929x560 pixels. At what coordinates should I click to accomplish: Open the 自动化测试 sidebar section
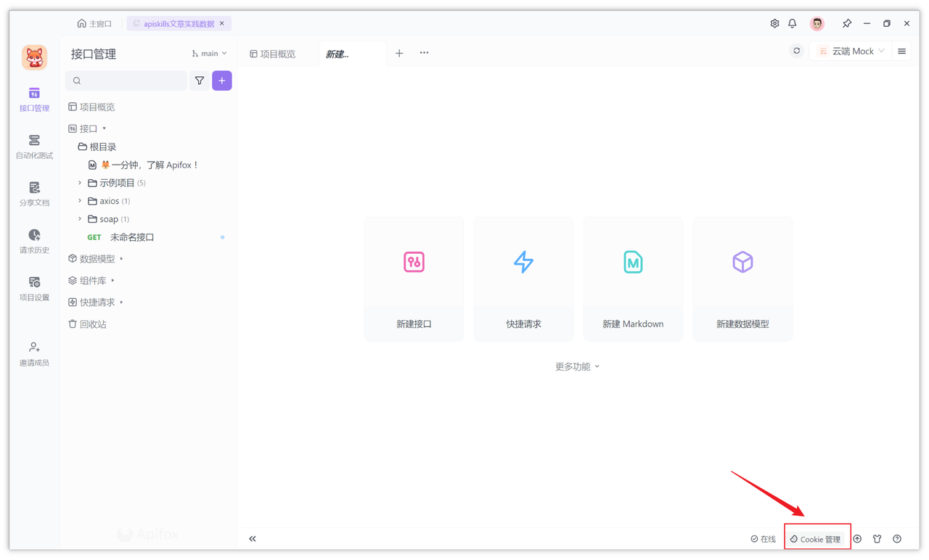point(34,147)
